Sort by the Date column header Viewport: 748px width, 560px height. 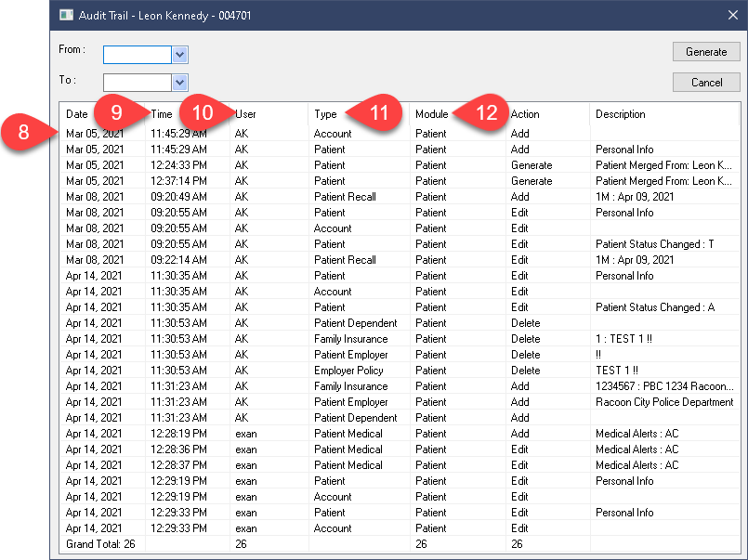coord(77,114)
